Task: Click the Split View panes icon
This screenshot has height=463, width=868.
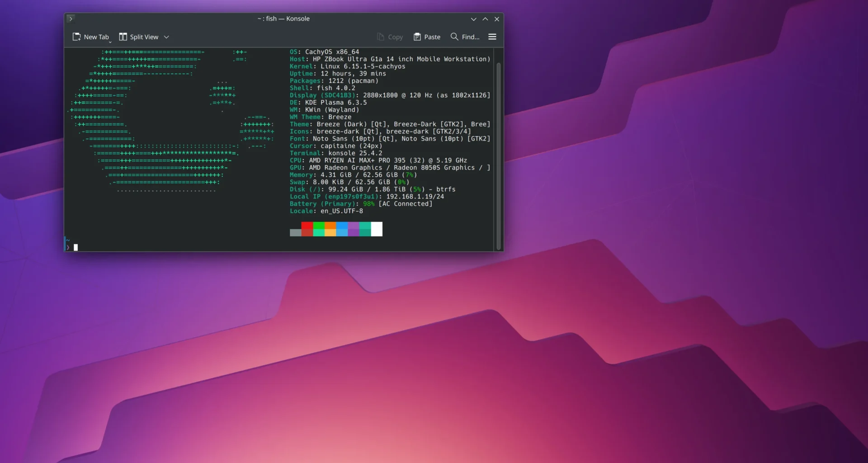Action: (123, 37)
